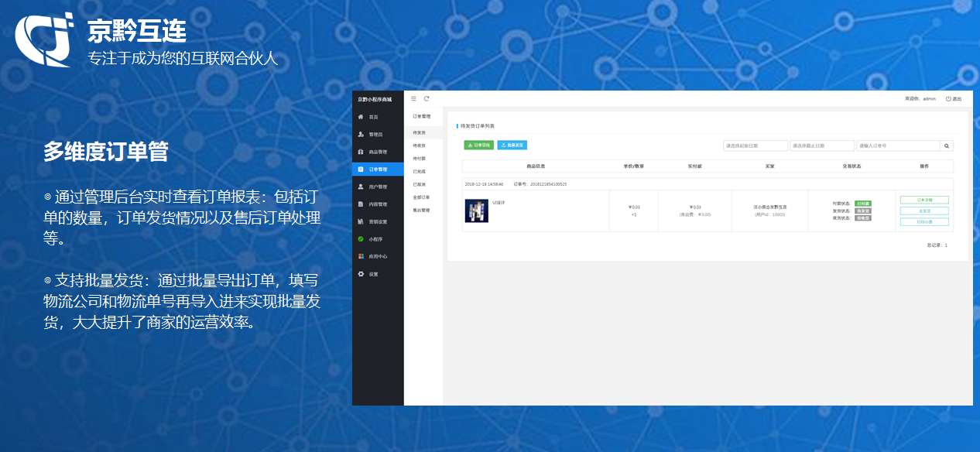The height and width of the screenshot is (452, 980).
Task: Click the magnifier search icon button
Action: (x=947, y=146)
